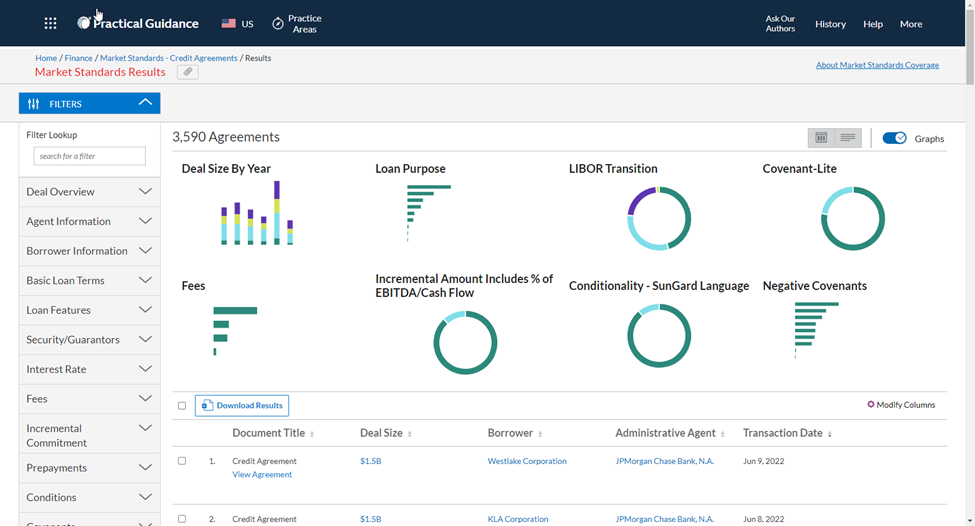Image resolution: width=975 pixels, height=526 pixels.
Task: Check the Westlake Corporation row checkbox
Action: point(182,461)
